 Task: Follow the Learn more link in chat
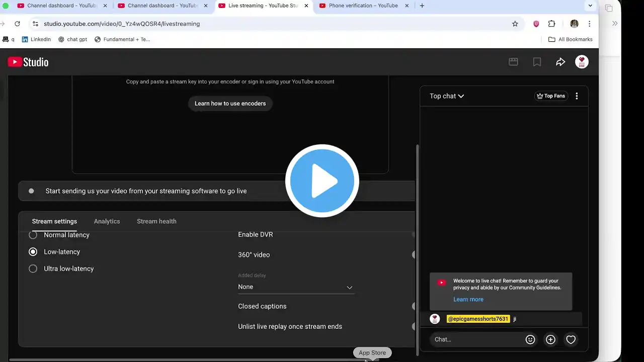(468, 300)
